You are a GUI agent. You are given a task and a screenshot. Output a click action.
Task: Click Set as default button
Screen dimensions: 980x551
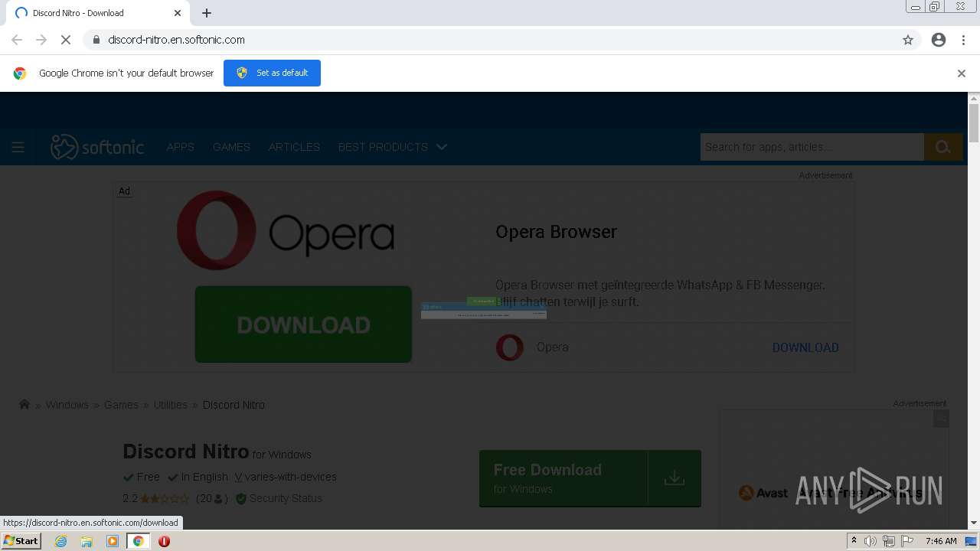[272, 73]
